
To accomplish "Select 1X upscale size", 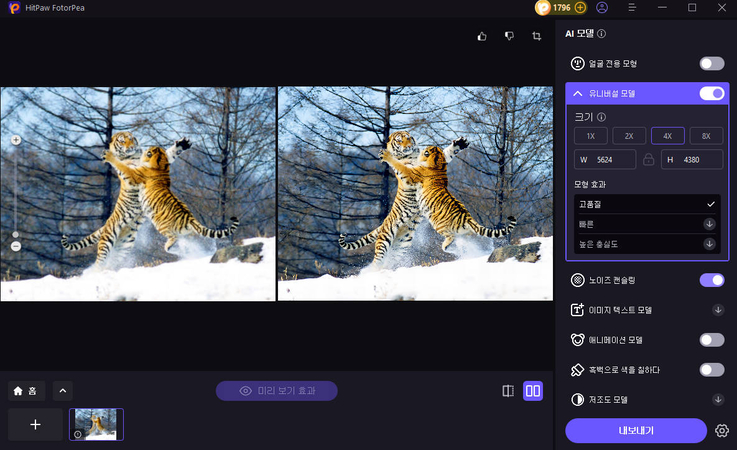I will (591, 136).
